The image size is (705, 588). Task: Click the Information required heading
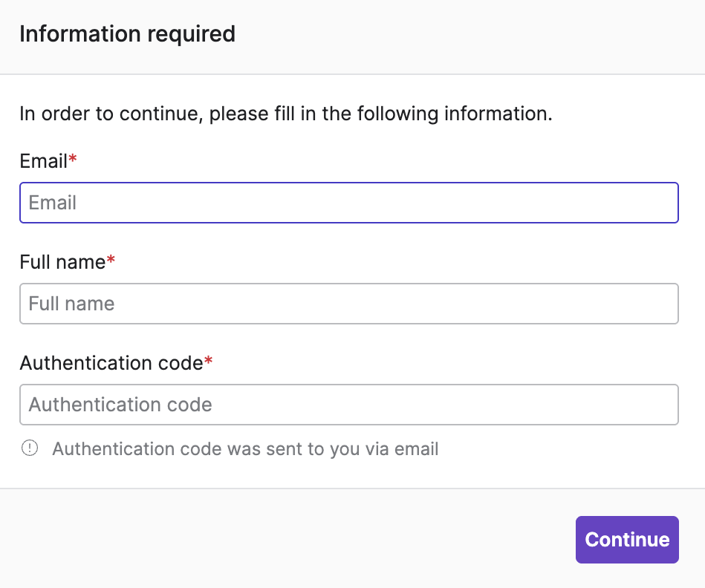click(127, 34)
